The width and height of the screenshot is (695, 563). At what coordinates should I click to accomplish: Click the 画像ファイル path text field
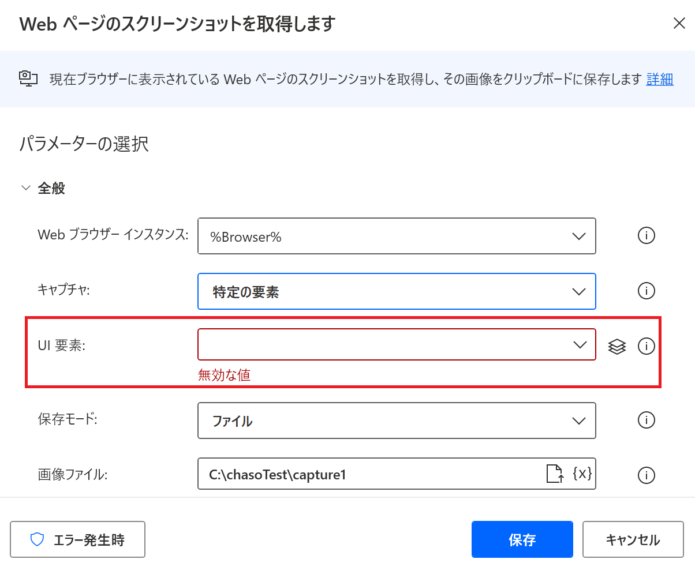(370, 474)
